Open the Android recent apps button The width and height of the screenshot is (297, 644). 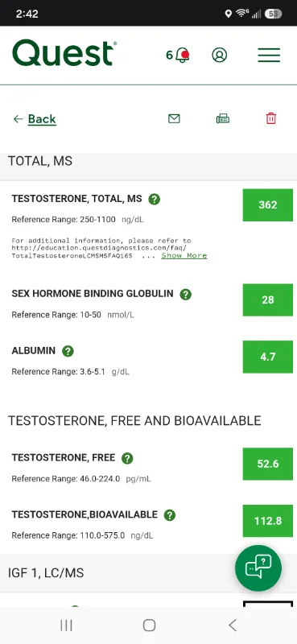coord(66,625)
